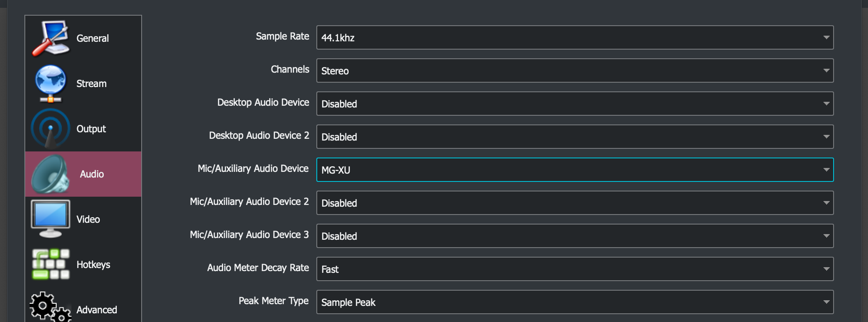This screenshot has height=322, width=868.
Task: Click the General settings wrench icon
Action: 50,38
